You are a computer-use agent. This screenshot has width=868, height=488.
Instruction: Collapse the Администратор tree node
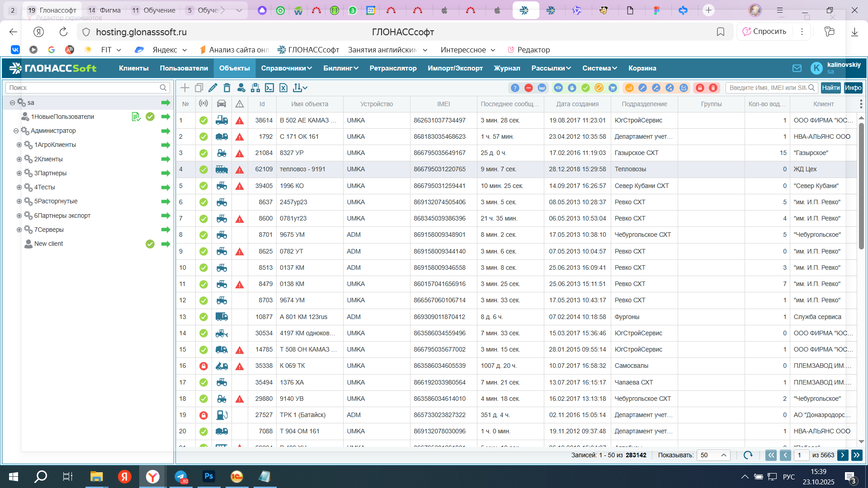[x=16, y=131]
